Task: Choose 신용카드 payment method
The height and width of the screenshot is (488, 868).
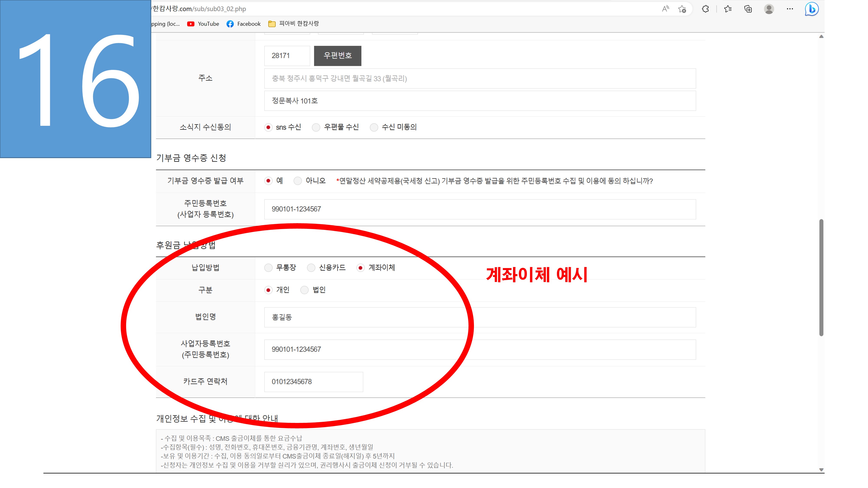Action: (311, 268)
